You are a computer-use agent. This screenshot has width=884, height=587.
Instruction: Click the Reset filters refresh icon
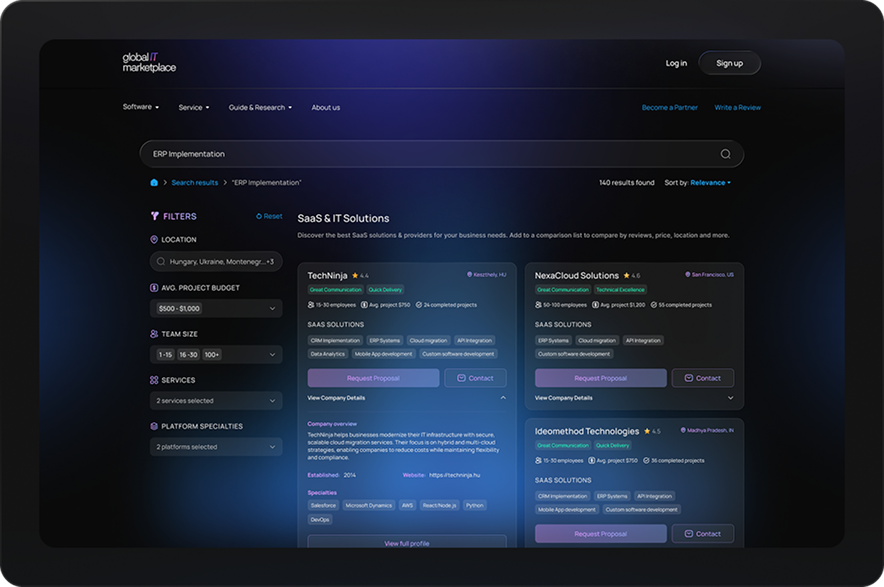[x=259, y=216]
